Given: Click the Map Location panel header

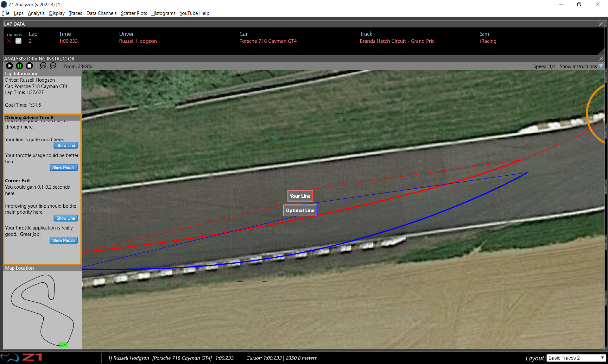Looking at the screenshot, I should [x=42, y=268].
